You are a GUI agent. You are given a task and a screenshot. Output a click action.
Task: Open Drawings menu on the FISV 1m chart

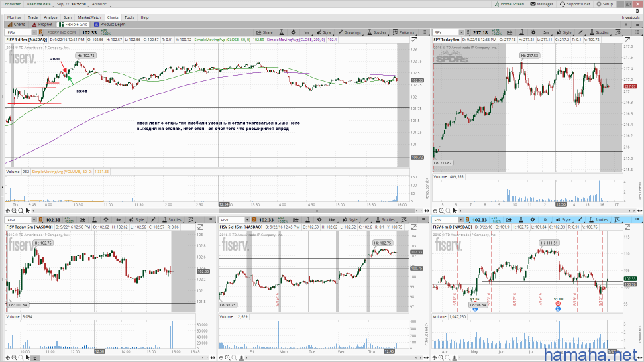coord(350,32)
